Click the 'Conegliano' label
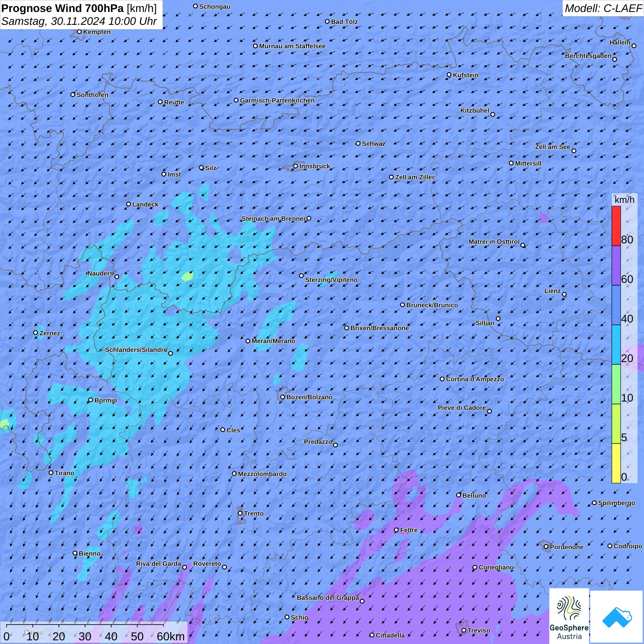644x644 pixels. (496, 567)
